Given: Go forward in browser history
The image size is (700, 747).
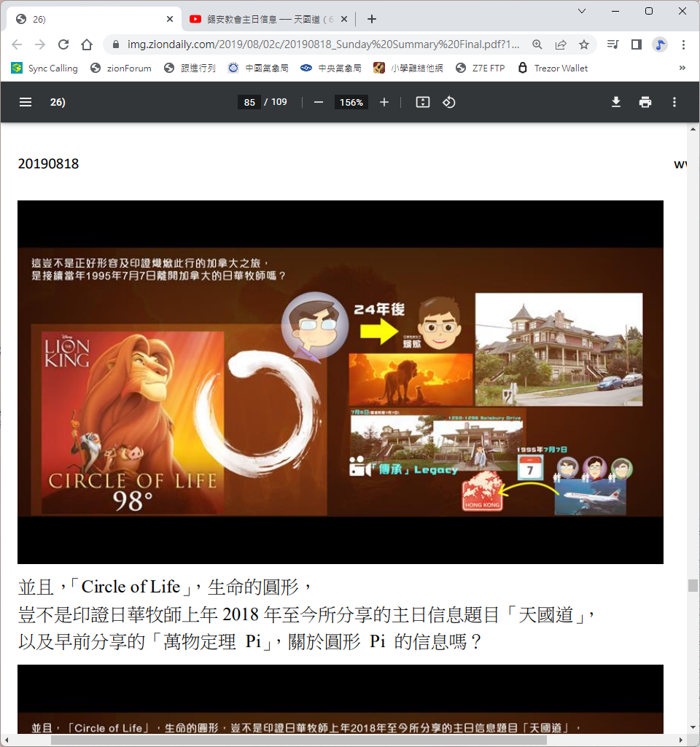Looking at the screenshot, I should 40,44.
